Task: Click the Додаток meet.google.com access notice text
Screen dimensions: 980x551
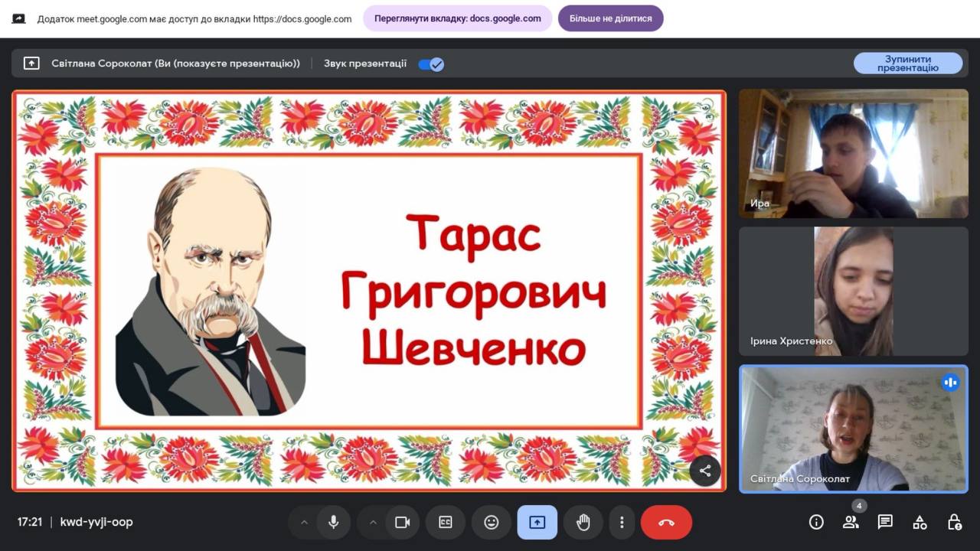Action: [194, 19]
